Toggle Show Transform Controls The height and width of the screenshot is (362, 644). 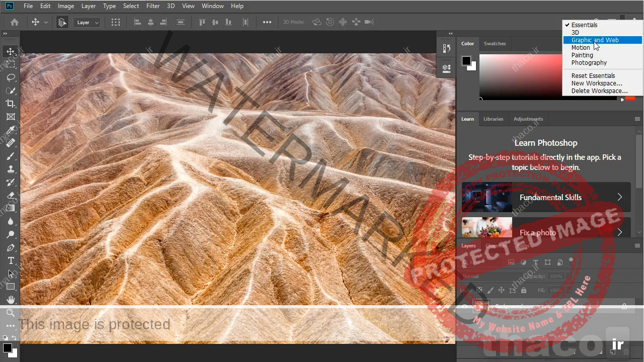[116, 22]
